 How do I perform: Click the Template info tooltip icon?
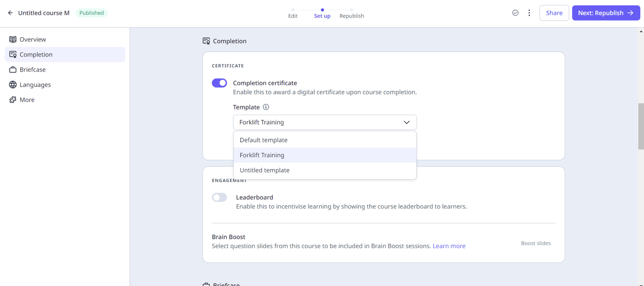click(x=266, y=107)
